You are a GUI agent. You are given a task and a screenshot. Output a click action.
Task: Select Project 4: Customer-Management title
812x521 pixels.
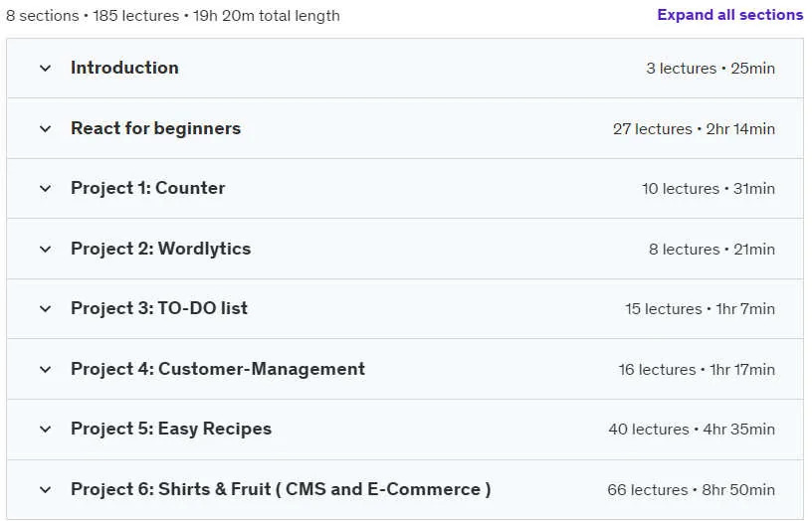pyautogui.click(x=218, y=369)
